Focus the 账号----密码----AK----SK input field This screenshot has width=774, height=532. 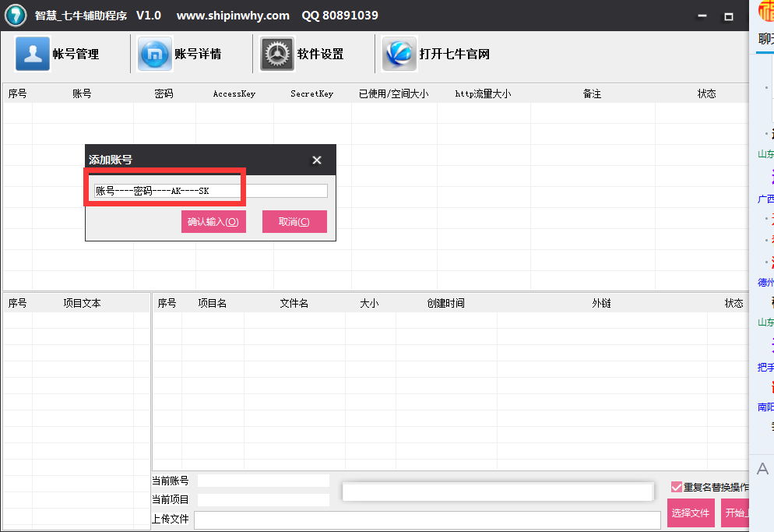[211, 191]
